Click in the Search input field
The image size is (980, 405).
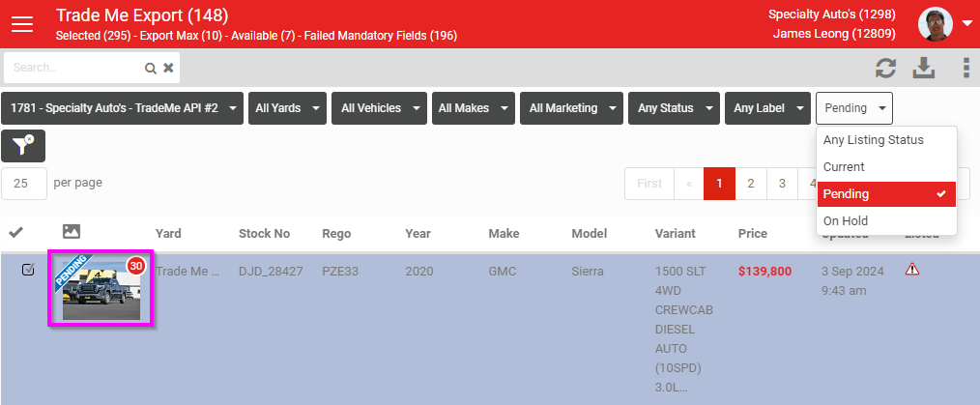[75, 68]
